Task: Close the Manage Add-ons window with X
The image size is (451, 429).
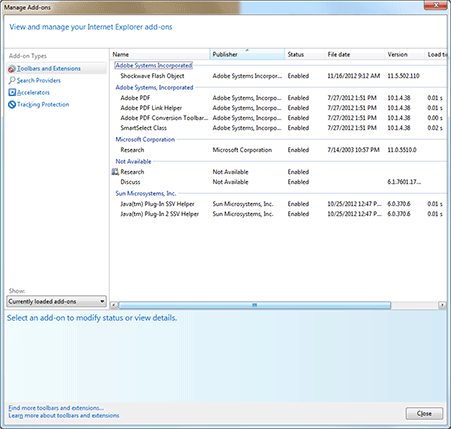Action: pos(435,5)
